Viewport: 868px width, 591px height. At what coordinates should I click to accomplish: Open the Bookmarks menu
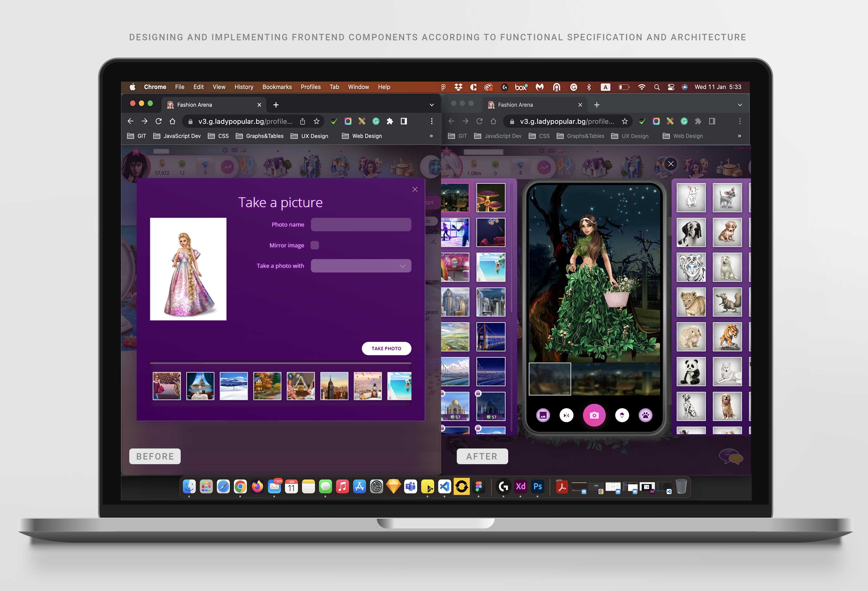[277, 87]
